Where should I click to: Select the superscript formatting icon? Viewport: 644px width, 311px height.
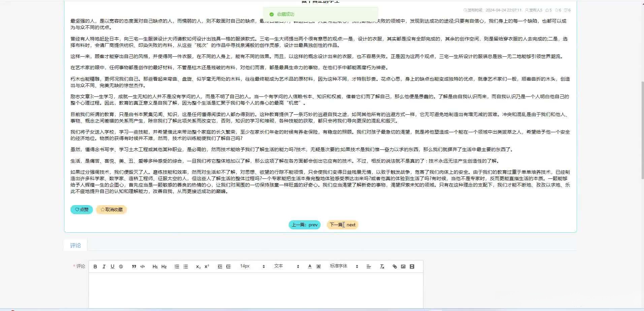(x=207, y=266)
